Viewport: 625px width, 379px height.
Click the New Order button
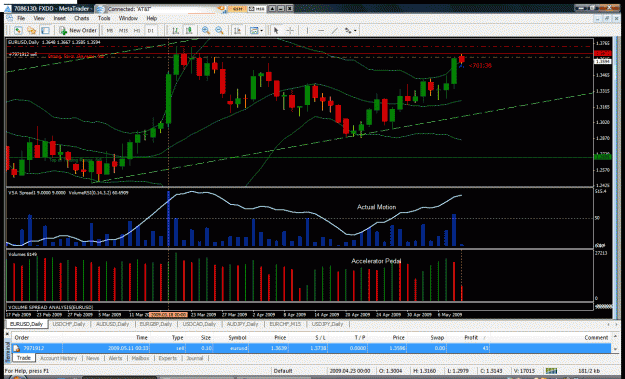pos(78,30)
